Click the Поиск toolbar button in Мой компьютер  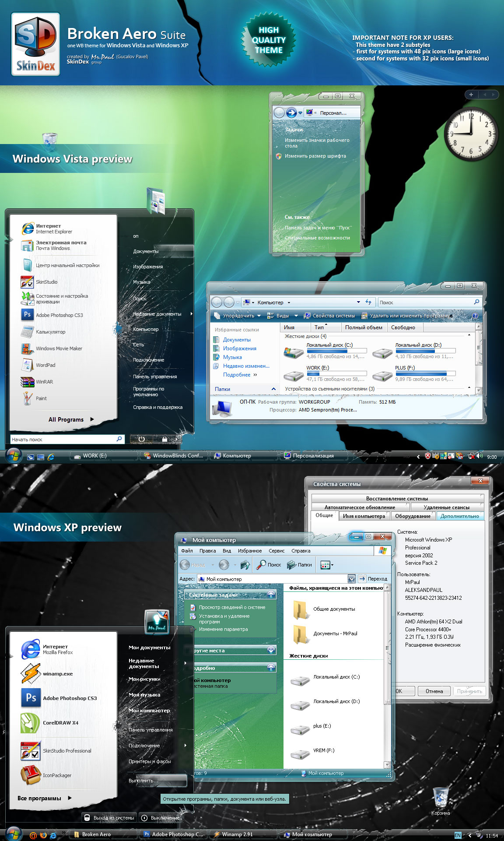[269, 565]
